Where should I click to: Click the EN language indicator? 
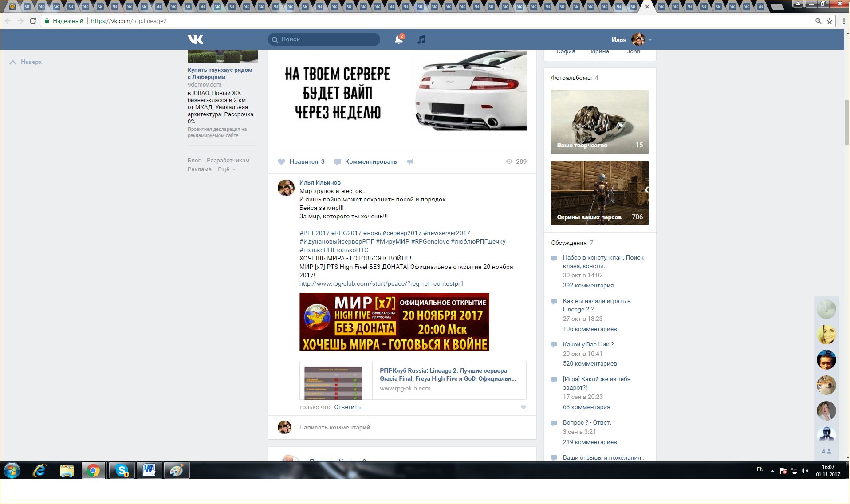(x=760, y=469)
